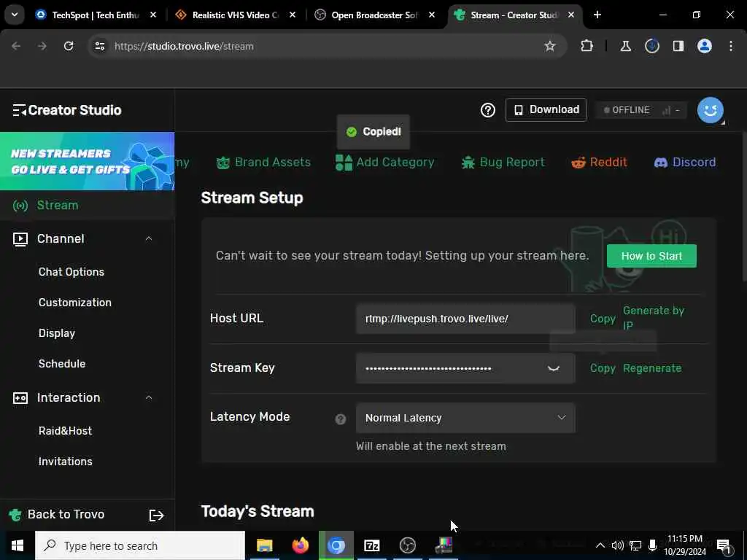Visit the Reddit link
747x560 pixels.
coord(600,163)
